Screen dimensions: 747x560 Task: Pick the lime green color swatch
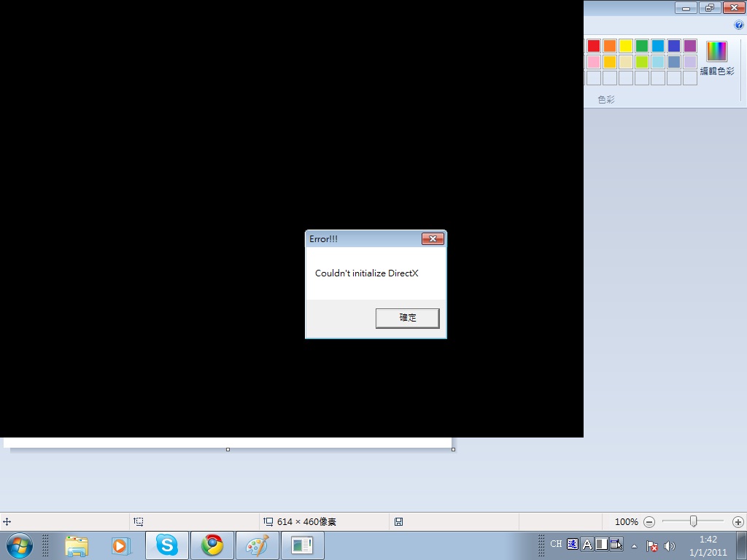point(642,62)
